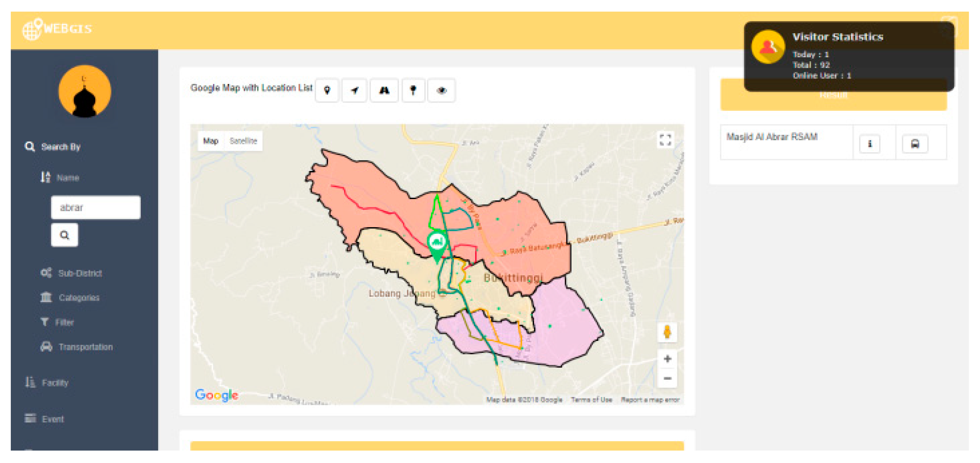Toggle the eye visibility button above map

click(441, 90)
